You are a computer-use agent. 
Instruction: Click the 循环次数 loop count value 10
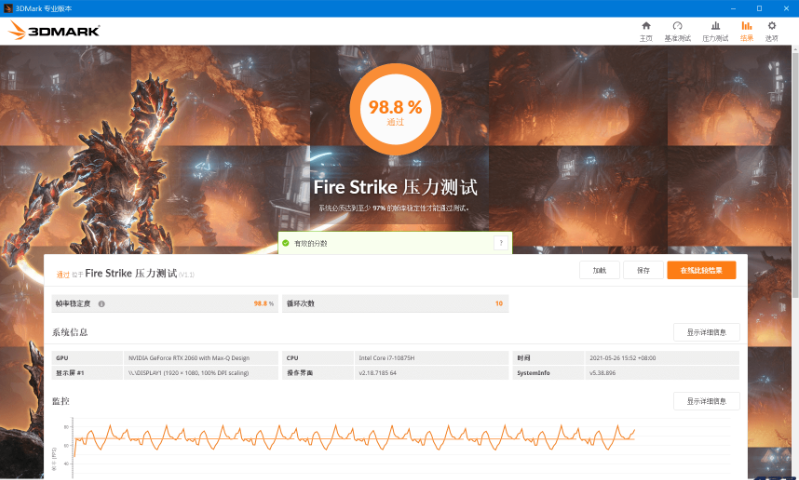click(x=499, y=304)
